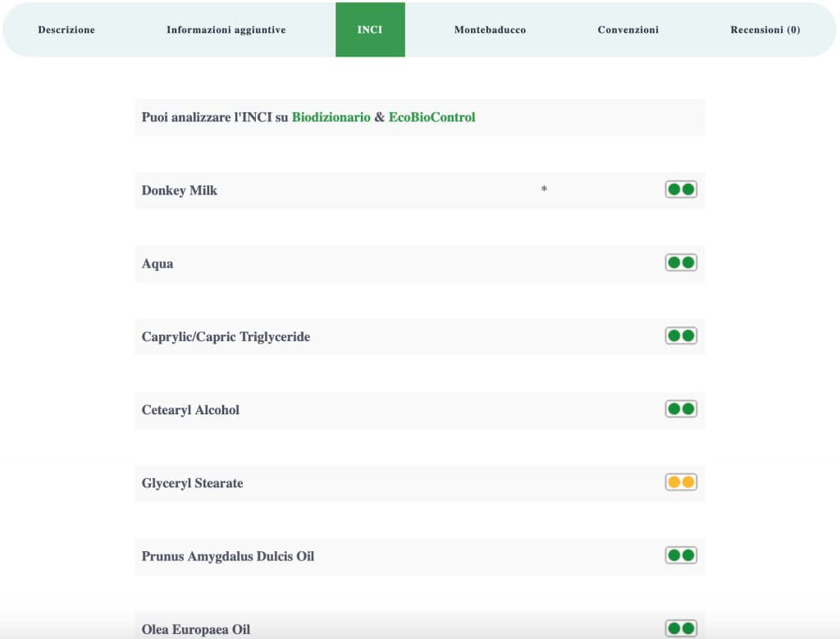This screenshot has height=639, width=840.
Task: Select the INCI tab
Action: coord(370,30)
